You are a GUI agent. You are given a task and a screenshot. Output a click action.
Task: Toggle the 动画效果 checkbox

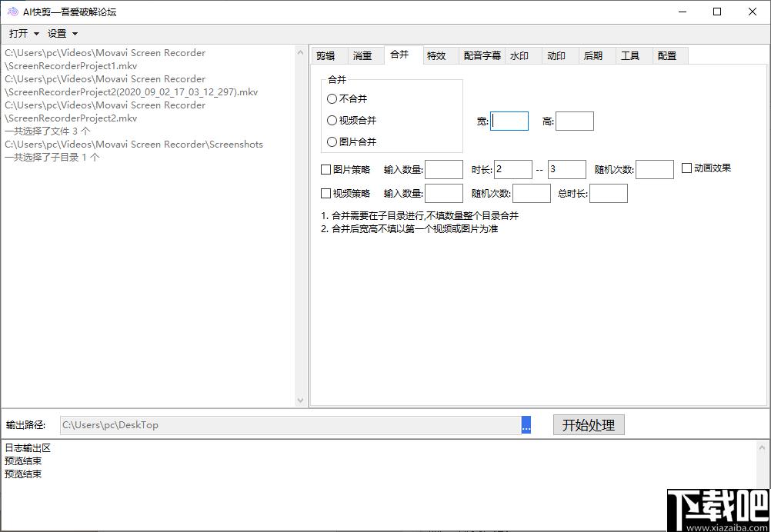pyautogui.click(x=706, y=168)
